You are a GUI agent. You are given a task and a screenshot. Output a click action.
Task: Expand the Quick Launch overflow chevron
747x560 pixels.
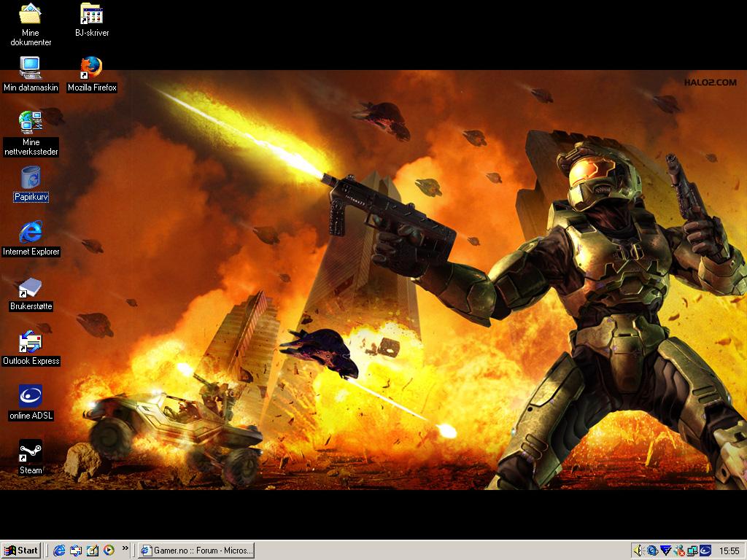pos(125,548)
